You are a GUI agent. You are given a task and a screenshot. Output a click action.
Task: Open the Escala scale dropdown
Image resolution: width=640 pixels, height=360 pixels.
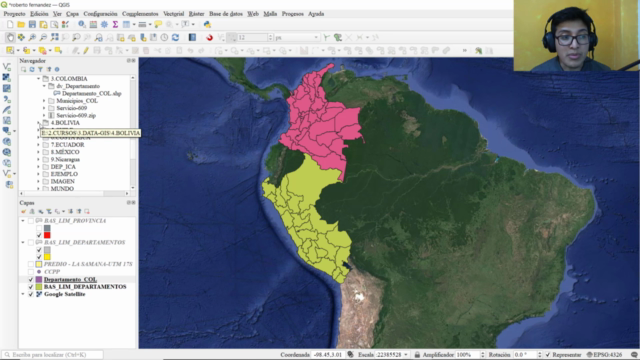[x=405, y=355]
